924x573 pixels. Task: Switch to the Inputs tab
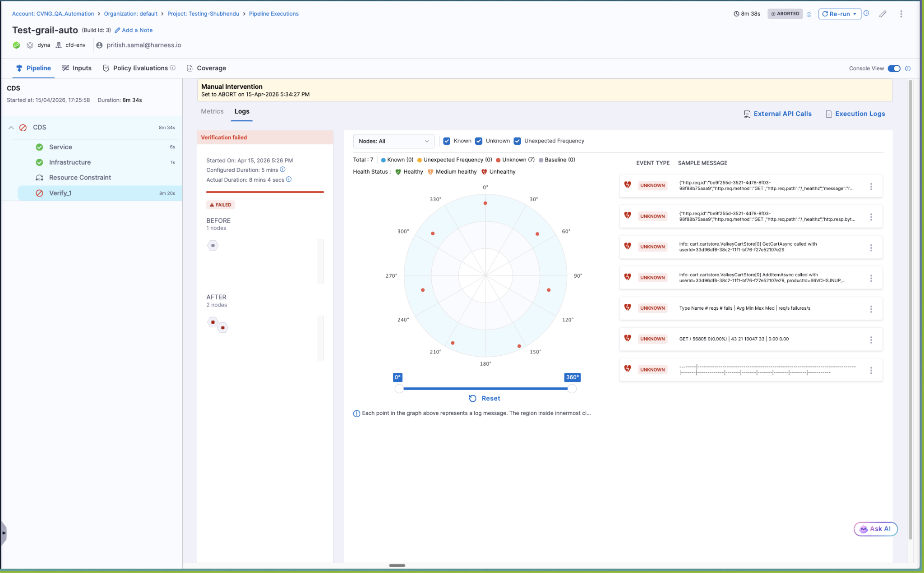[77, 68]
